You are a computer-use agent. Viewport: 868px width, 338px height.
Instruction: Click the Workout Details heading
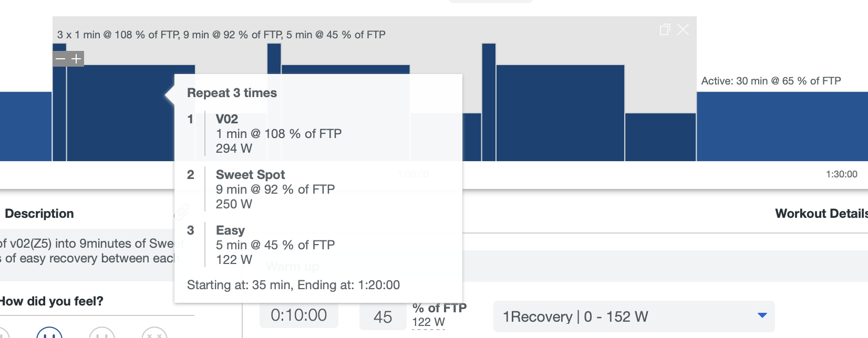(x=821, y=214)
